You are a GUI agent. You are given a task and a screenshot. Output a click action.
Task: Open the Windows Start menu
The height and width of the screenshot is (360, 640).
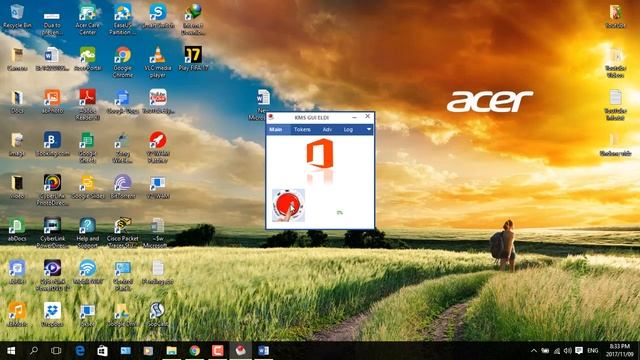11,351
